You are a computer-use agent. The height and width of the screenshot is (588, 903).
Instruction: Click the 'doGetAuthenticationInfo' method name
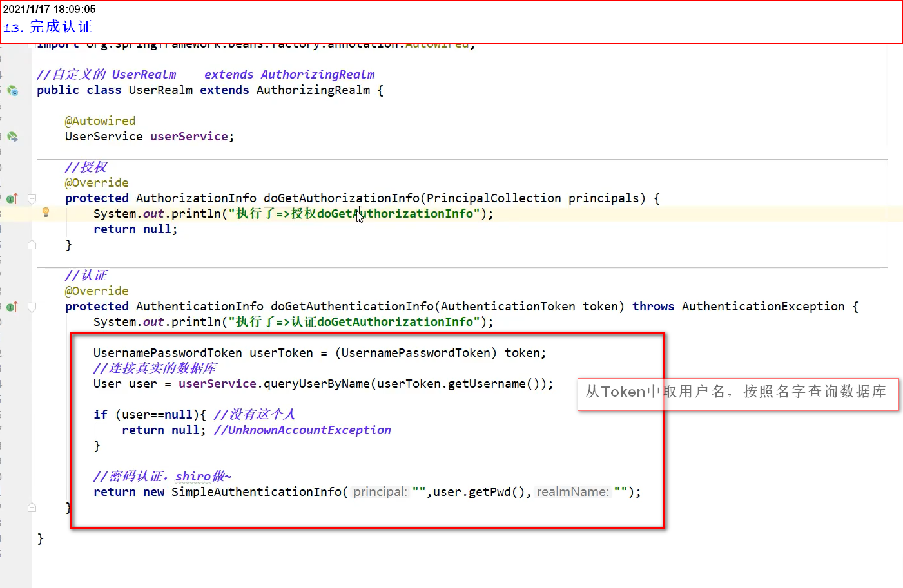(352, 307)
